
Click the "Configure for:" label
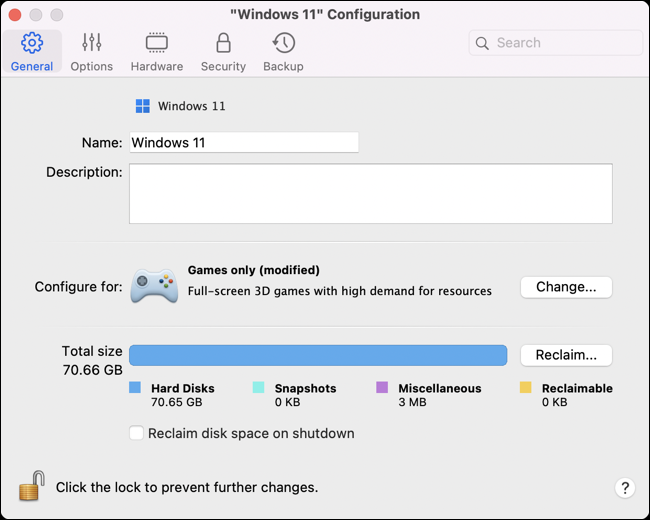click(79, 287)
